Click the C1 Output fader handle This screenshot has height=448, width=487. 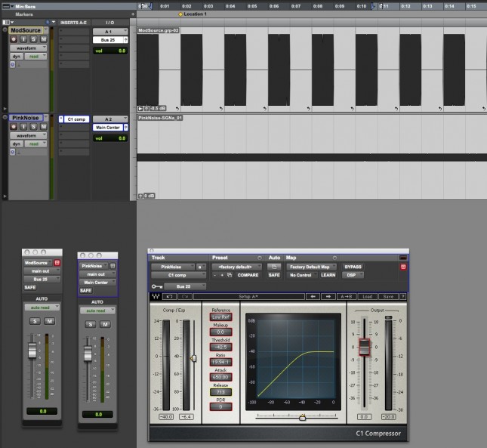point(364,347)
